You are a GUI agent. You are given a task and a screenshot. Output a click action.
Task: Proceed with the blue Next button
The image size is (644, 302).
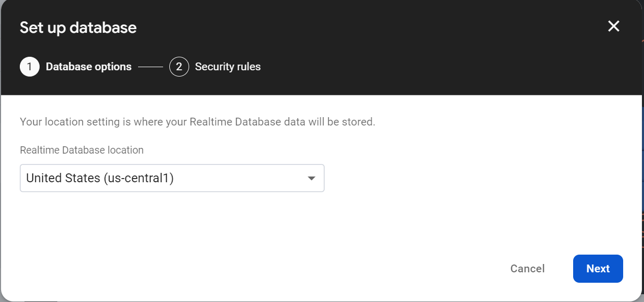[x=598, y=269]
